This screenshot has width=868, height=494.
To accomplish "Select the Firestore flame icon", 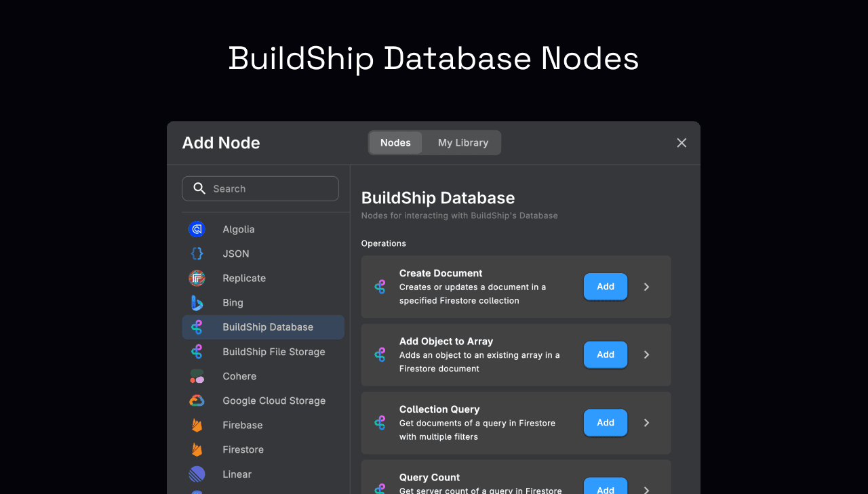I will [x=197, y=449].
